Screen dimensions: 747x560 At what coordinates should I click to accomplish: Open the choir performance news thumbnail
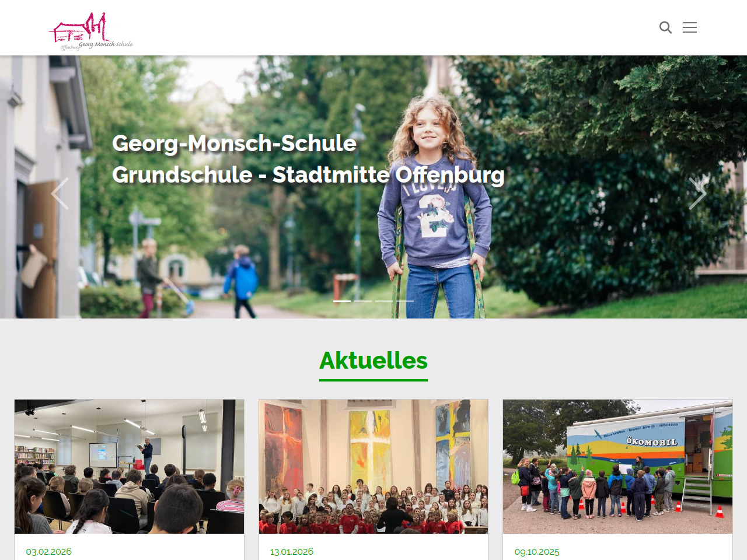pos(373,467)
